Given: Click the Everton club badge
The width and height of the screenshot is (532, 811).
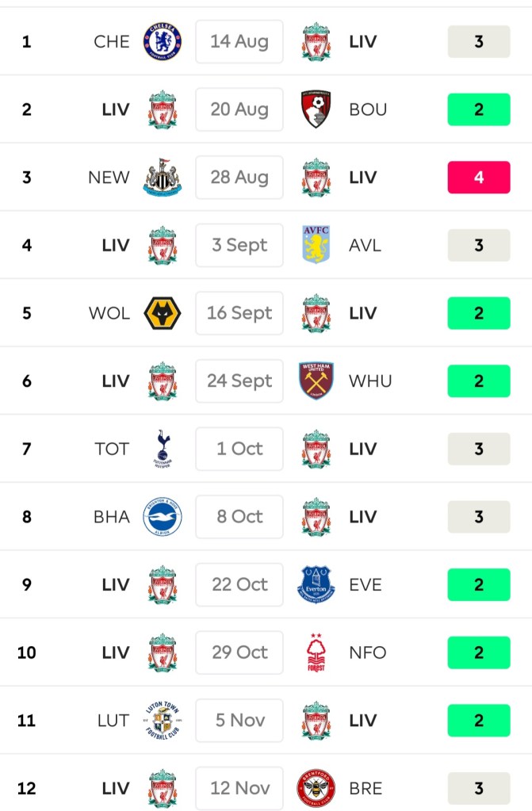Looking at the screenshot, I should [x=316, y=585].
